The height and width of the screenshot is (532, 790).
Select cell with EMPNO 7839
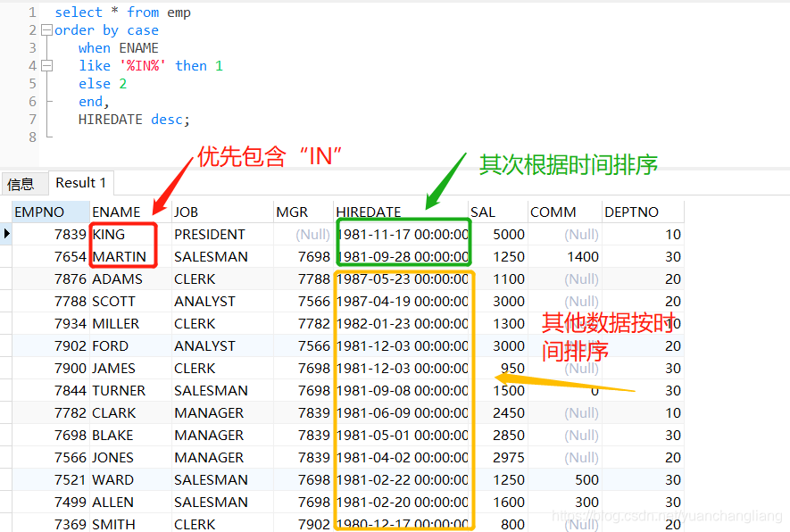(x=50, y=234)
